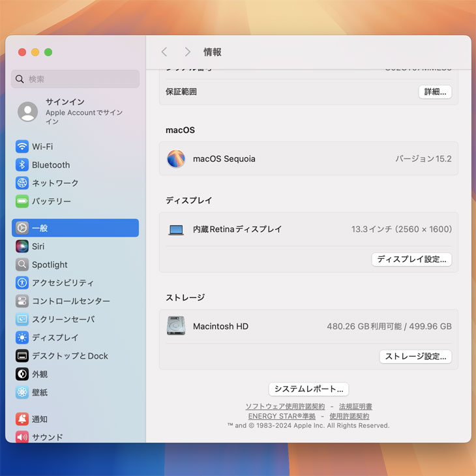Viewport: 476px width, 476px height.
Task: Open the Wi-Fi settings icon
Action: coord(22,147)
